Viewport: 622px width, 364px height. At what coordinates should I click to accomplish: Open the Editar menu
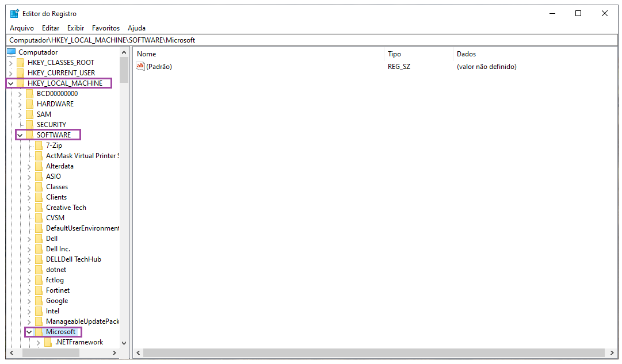click(x=51, y=28)
